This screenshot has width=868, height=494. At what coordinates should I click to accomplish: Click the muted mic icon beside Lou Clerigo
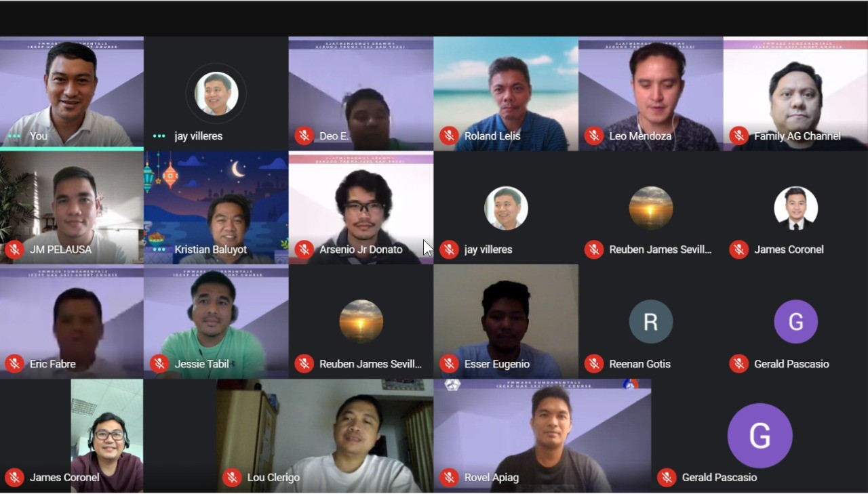[232, 477]
